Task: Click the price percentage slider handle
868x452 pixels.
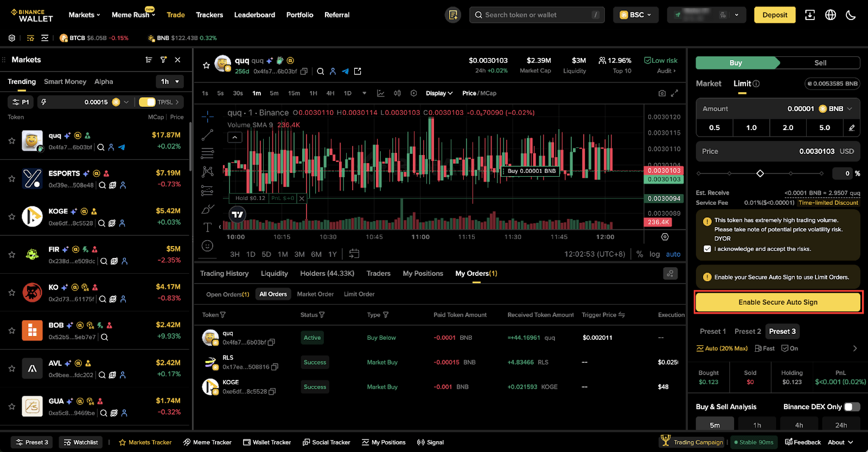Action: point(760,173)
